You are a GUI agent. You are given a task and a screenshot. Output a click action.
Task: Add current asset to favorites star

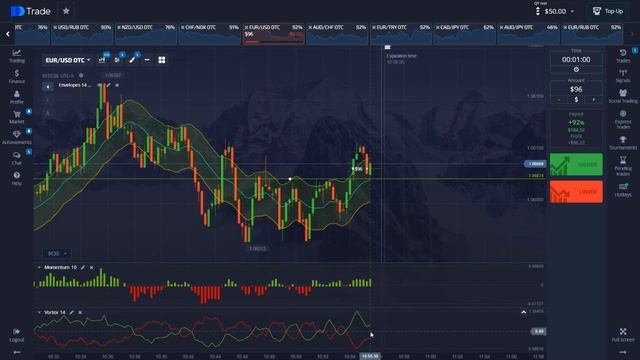(x=66, y=11)
